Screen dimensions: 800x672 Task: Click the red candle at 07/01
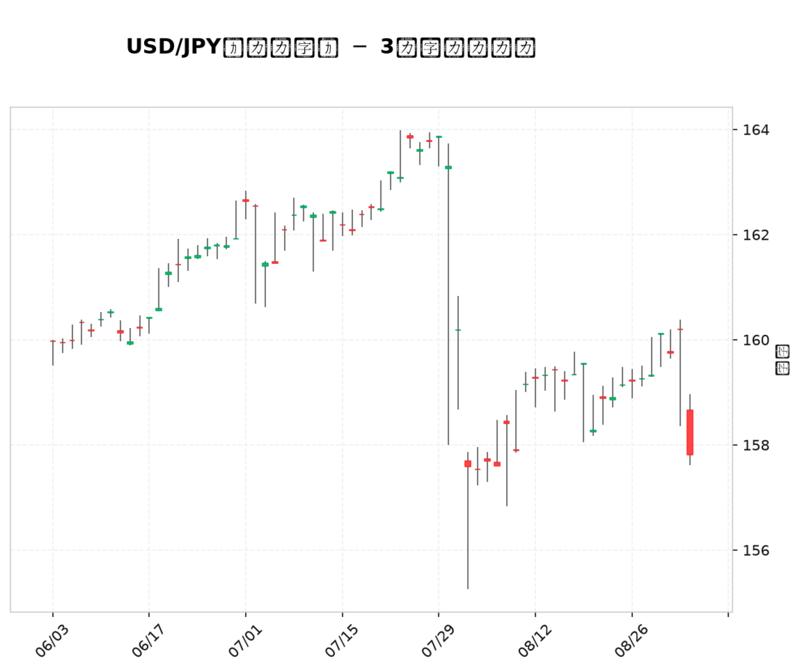click(246, 201)
